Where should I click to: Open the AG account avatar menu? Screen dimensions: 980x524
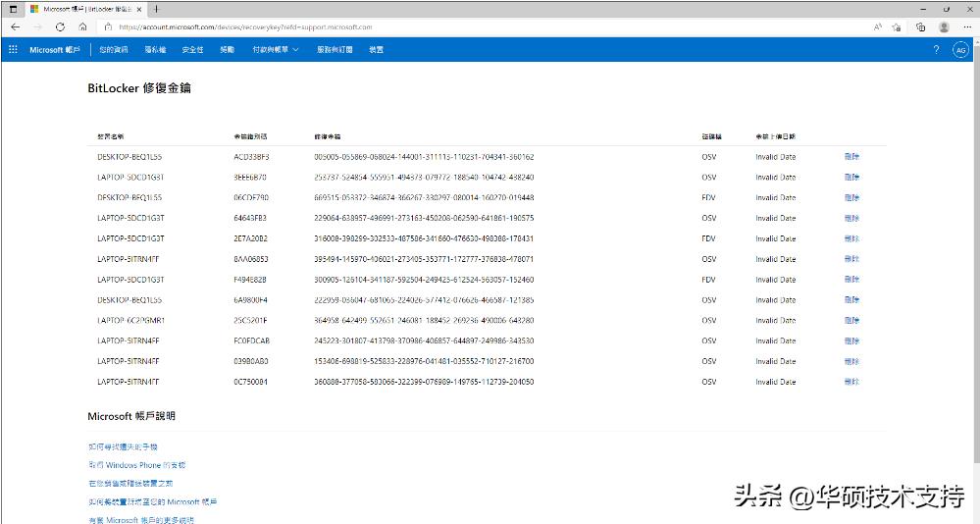(960, 50)
